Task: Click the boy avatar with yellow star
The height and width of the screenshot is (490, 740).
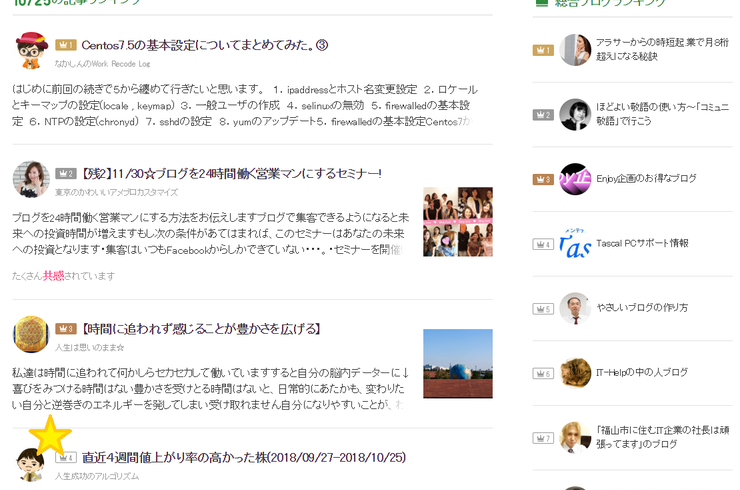Action: click(31, 464)
